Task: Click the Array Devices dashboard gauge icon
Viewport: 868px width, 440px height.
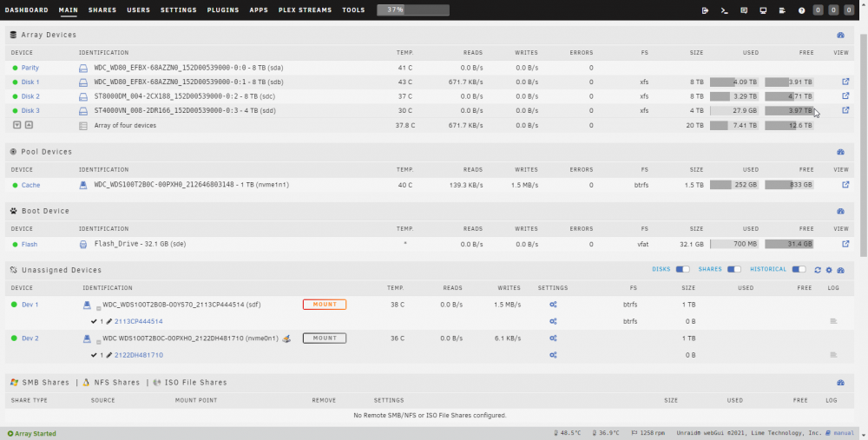Action: pos(840,35)
